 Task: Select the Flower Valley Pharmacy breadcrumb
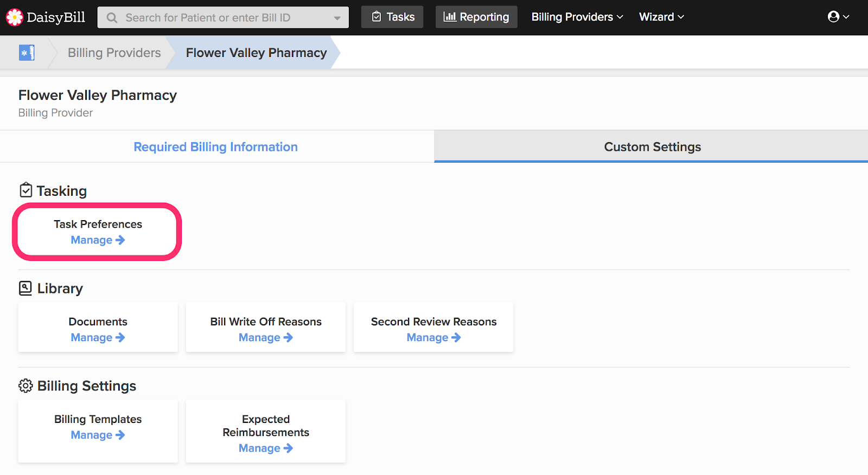[x=256, y=53]
